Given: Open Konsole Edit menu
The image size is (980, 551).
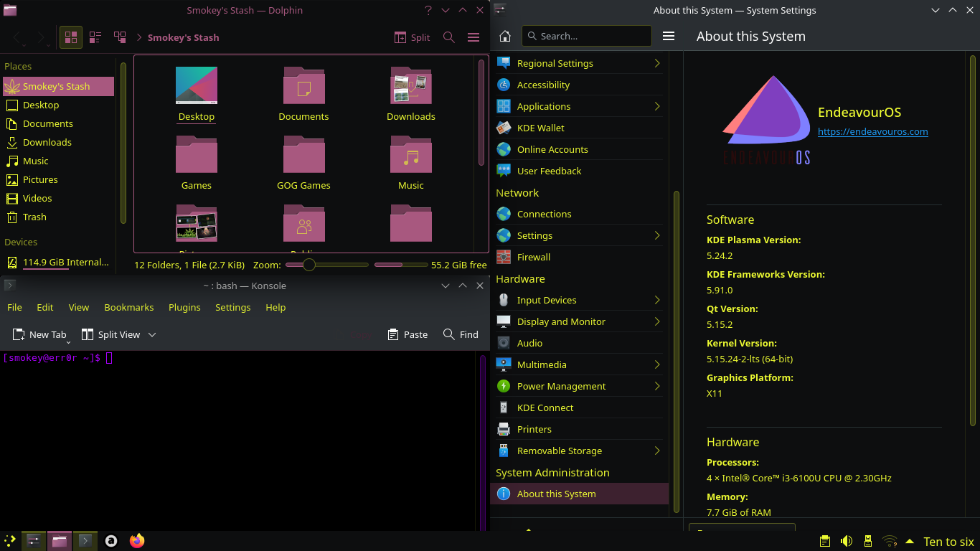Looking at the screenshot, I should [45, 307].
